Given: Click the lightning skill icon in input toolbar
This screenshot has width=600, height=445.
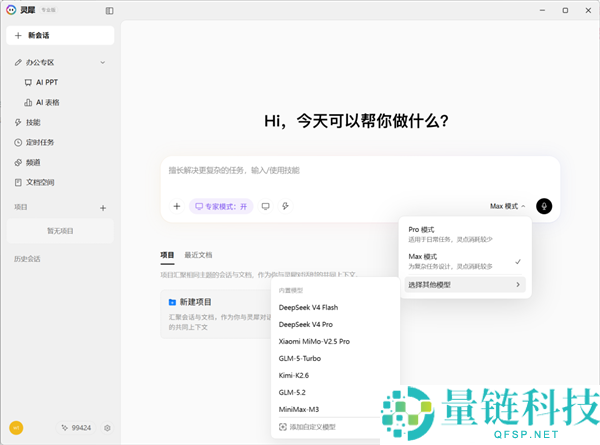Looking at the screenshot, I should point(285,207).
